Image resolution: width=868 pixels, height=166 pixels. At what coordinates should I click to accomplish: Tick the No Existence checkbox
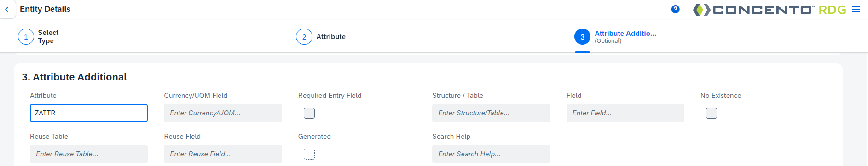click(712, 113)
